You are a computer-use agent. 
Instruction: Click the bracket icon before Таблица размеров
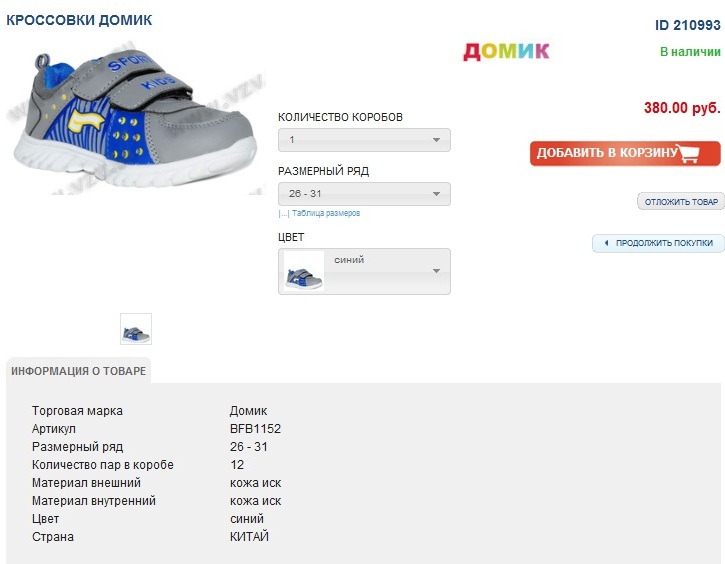pyautogui.click(x=283, y=213)
